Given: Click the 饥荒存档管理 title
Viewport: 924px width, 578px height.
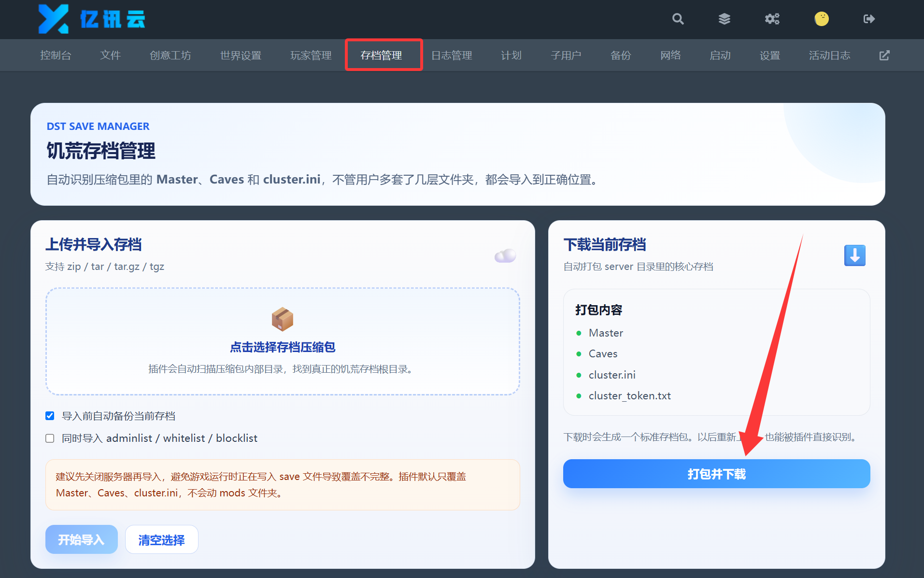Looking at the screenshot, I should 101,151.
